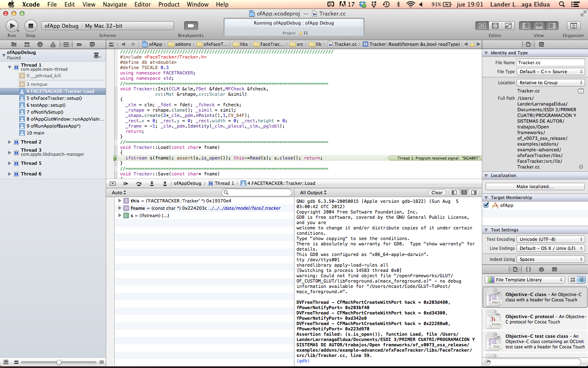
Task: Show both variables and console panes
Action: [464, 193]
